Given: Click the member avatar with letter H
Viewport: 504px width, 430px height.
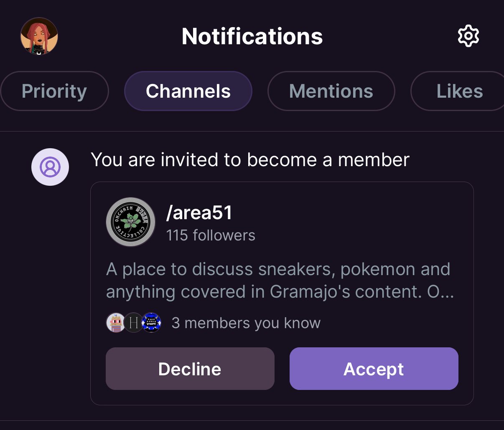Looking at the screenshot, I should point(134,323).
